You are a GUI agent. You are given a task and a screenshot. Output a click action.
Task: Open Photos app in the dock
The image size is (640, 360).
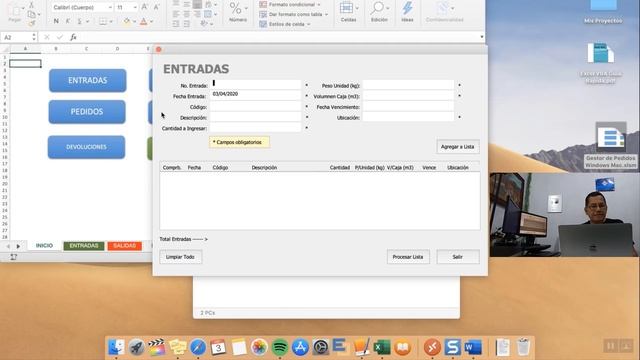click(259, 347)
